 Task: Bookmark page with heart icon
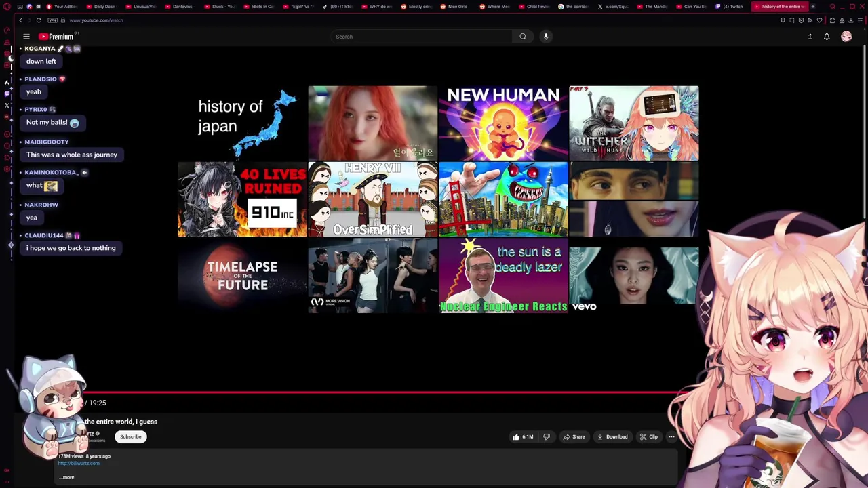[819, 20]
